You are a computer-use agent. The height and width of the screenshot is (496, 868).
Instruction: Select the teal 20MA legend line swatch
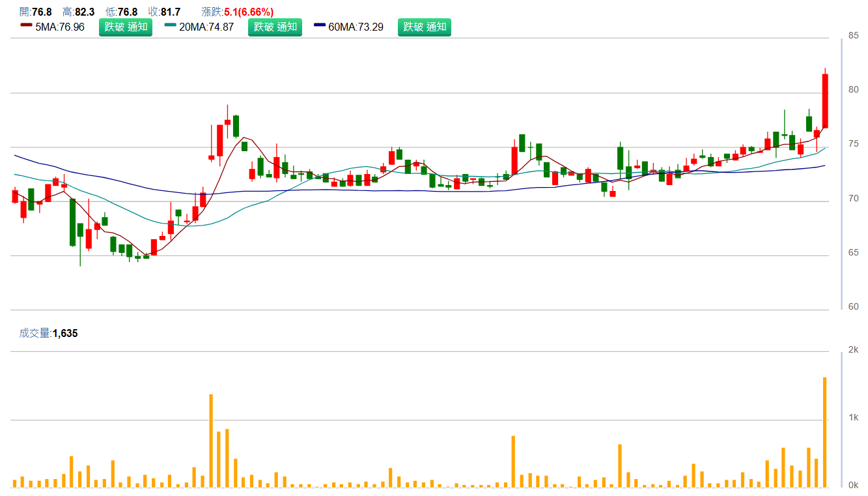(x=171, y=25)
